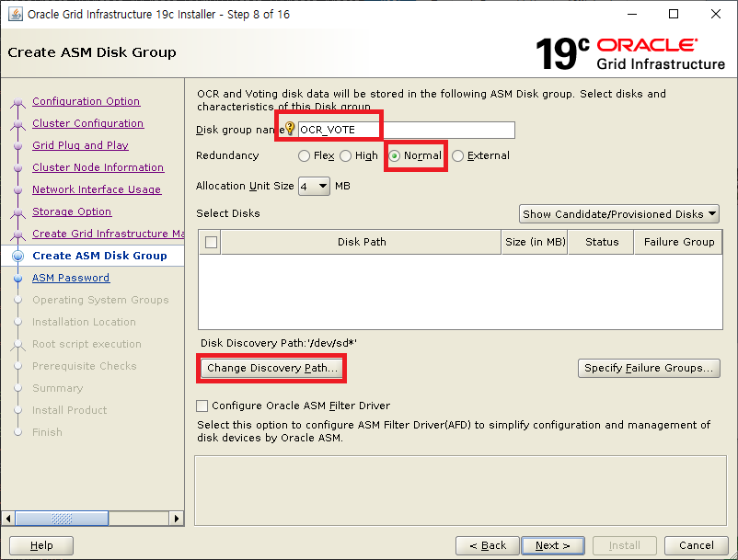Screen dimensions: 738x560
Task: Go to the Configuration Option step
Action: tap(86, 101)
